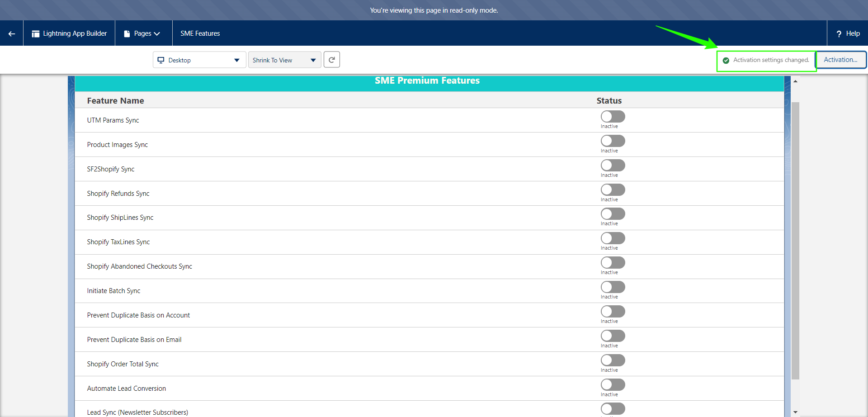The width and height of the screenshot is (868, 417).
Task: Click the UTM Params Sync feature name
Action: [x=113, y=120]
